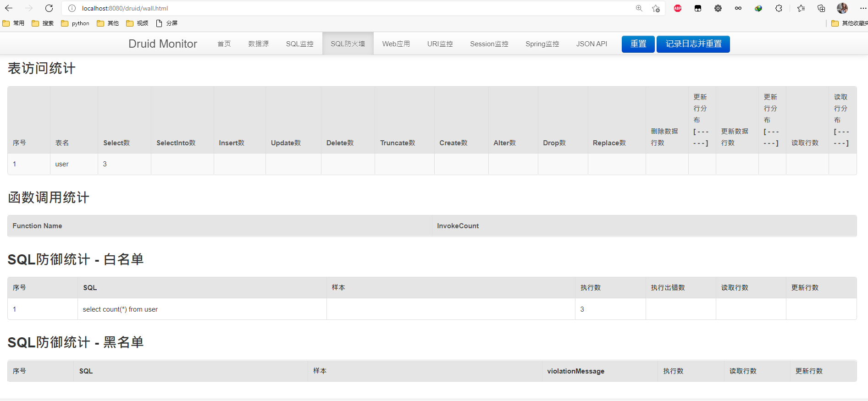Open the 视频 bookmarks folder

pyautogui.click(x=137, y=23)
